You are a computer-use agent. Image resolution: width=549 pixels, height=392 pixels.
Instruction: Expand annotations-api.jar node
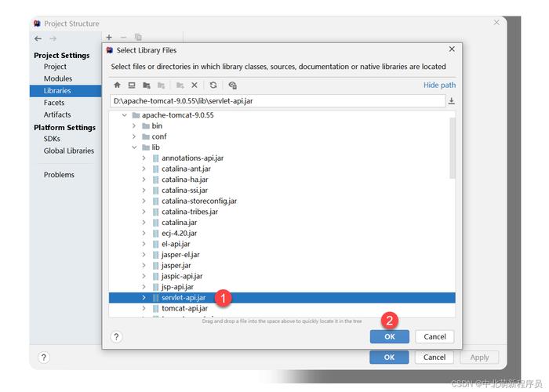tap(144, 158)
